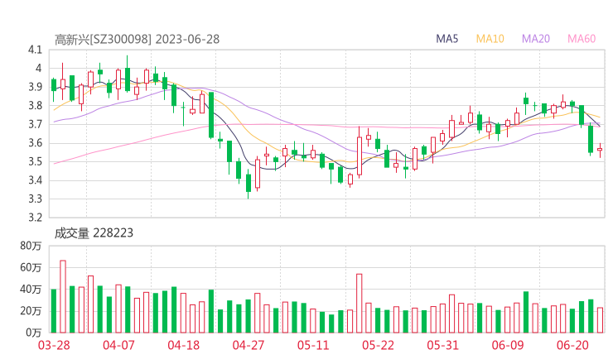Select the 03-28 date on axis
This screenshot has height=364, width=613.
click(x=54, y=345)
